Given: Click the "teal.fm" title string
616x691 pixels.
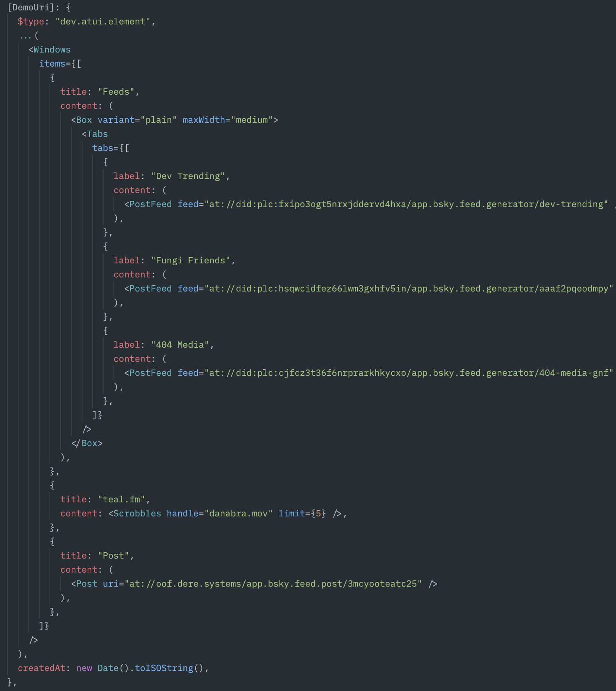Looking at the screenshot, I should [121, 499].
